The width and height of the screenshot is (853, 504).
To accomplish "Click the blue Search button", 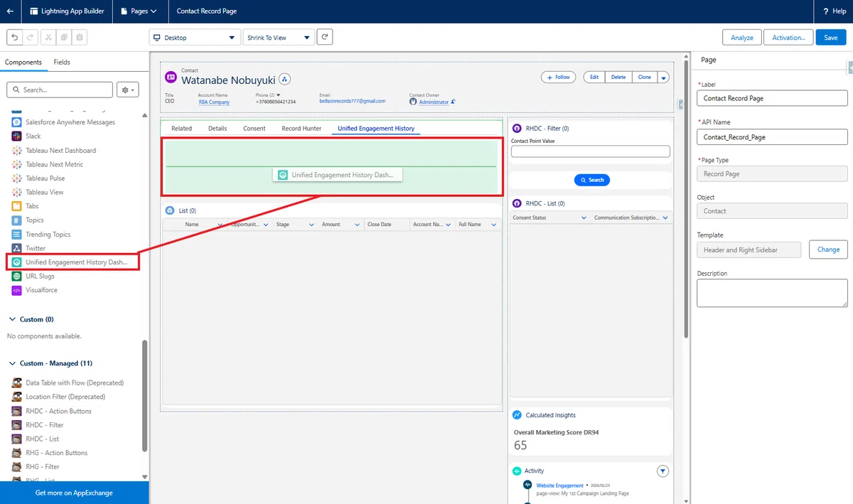I will [592, 180].
